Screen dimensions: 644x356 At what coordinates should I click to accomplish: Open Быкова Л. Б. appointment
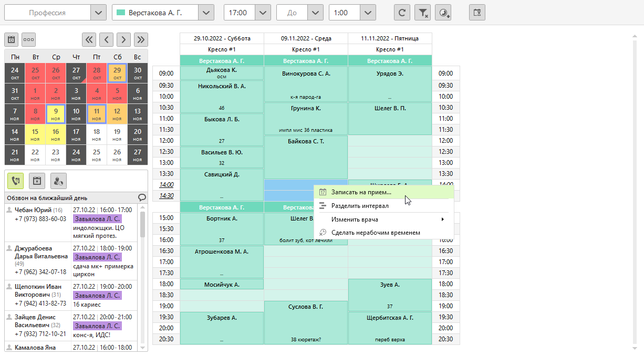(x=222, y=130)
